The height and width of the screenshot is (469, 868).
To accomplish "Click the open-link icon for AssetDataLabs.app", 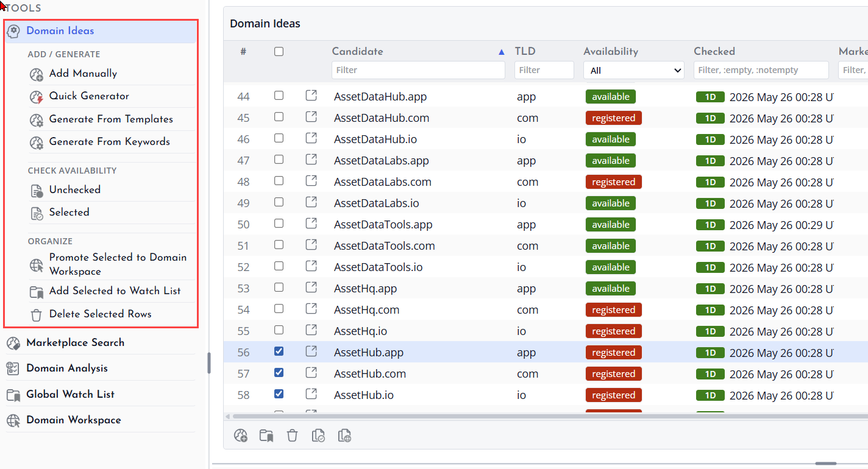I will pyautogui.click(x=311, y=160).
